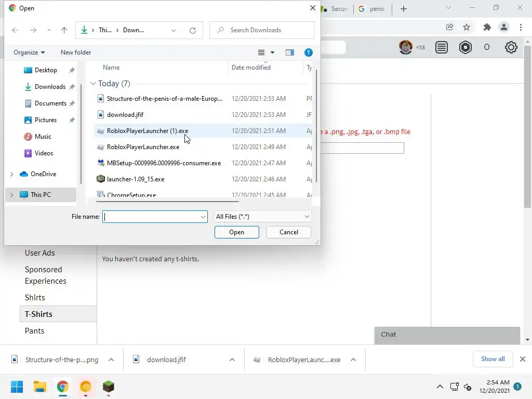Screen dimensions: 532x399
Task: Open Chrome three-dot menu
Action: pos(521,27)
